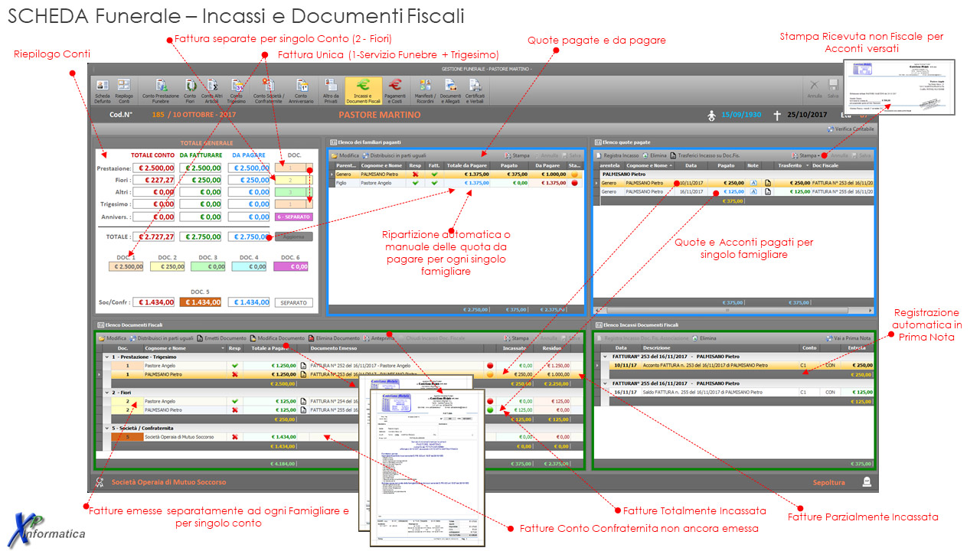Open the Conto Trigesimo icon
The height and width of the screenshot is (551, 980).
[237, 90]
